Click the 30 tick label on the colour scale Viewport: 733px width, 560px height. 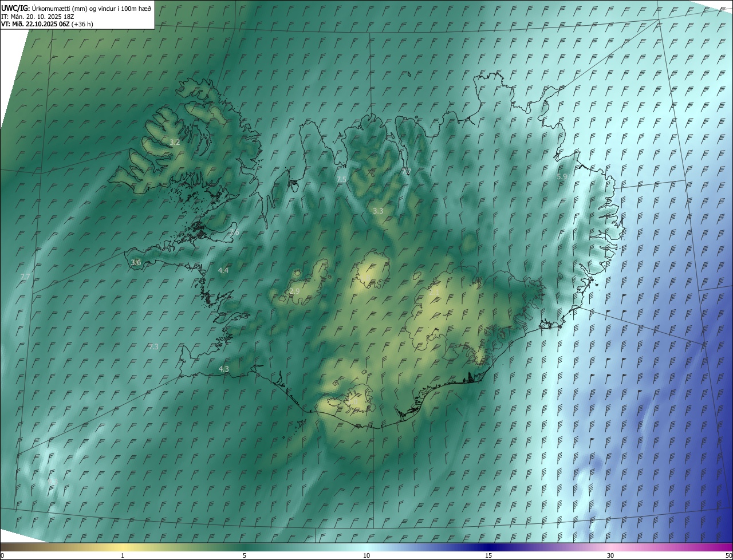[x=610, y=555]
